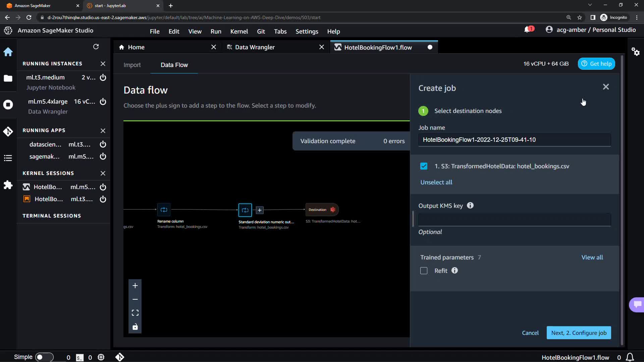Shut down the ml.t3.medium instance

point(103,77)
